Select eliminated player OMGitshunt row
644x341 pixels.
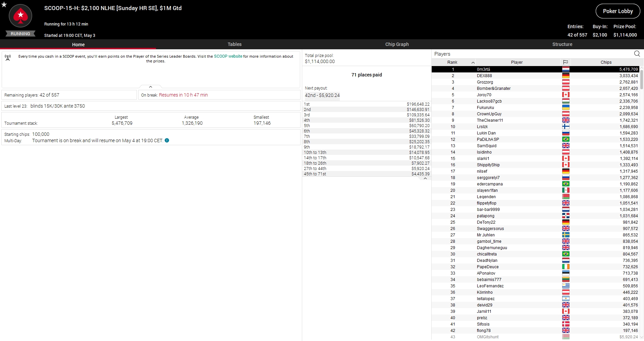[x=535, y=337]
